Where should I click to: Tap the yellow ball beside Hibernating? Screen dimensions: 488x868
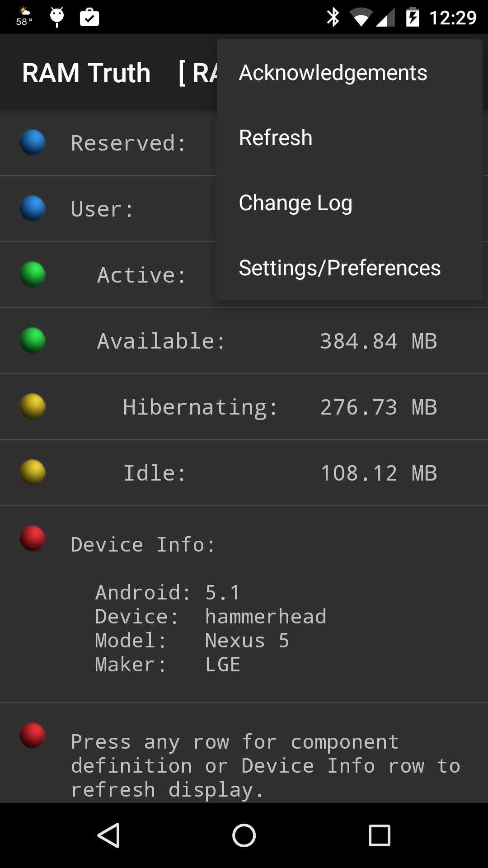pos(33,406)
